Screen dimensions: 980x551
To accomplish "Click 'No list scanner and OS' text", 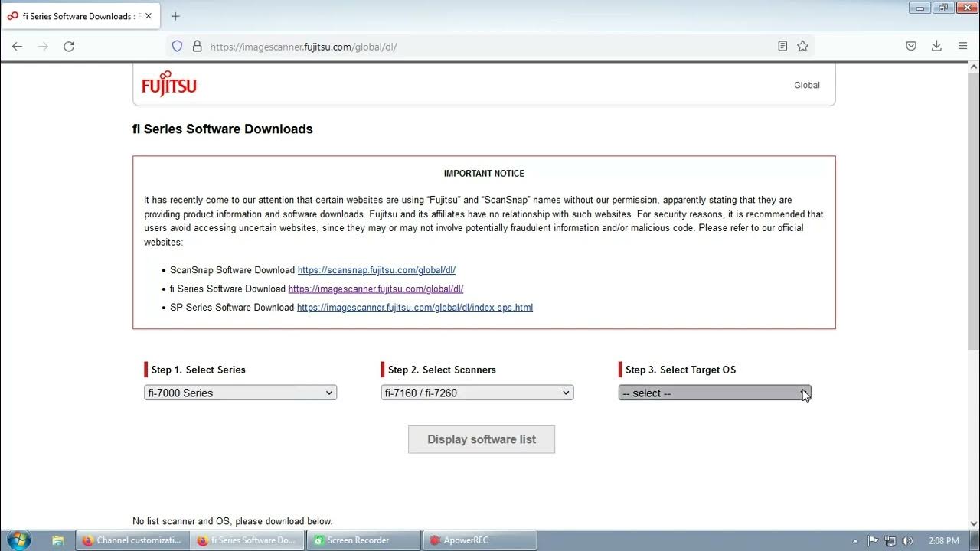I will pyautogui.click(x=232, y=521).
